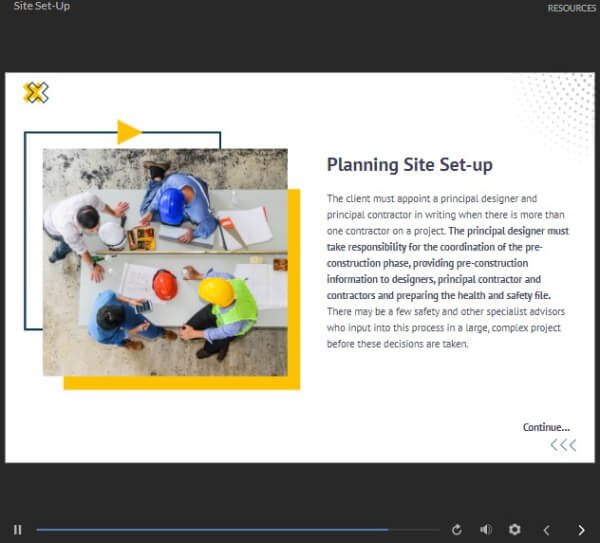Mute audio with the speaker icon

pyautogui.click(x=486, y=530)
